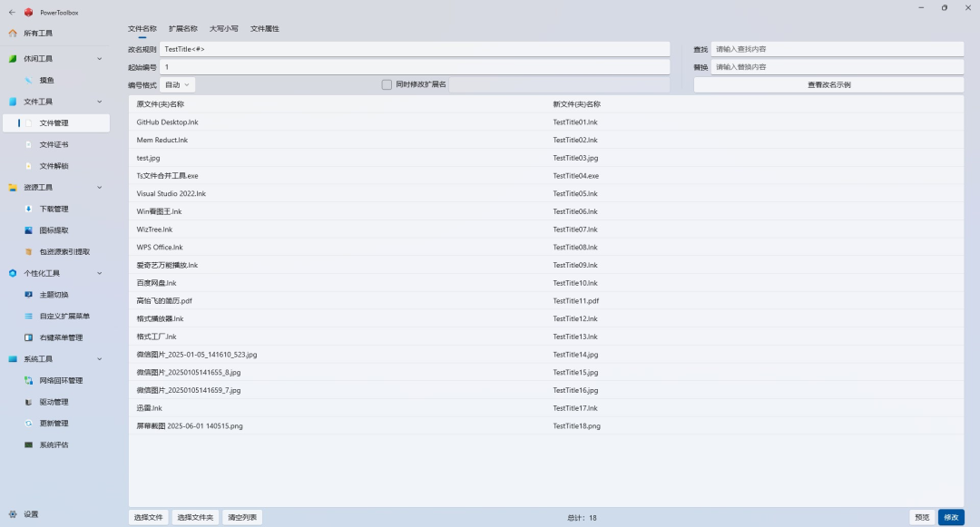Open the 网络回环管理 icon
The height and width of the screenshot is (527, 980).
[28, 380]
